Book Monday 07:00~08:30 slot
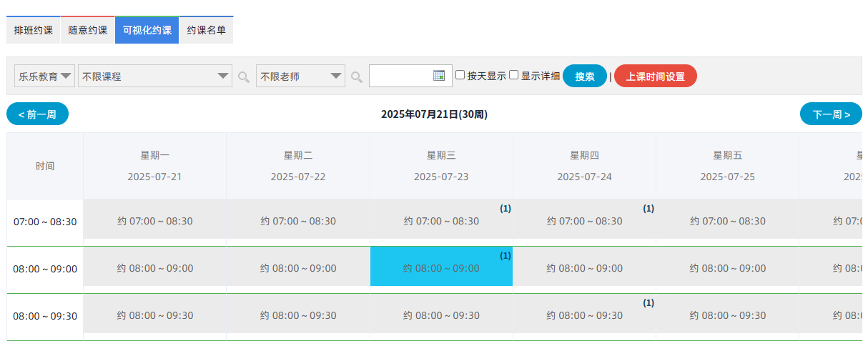 point(155,219)
